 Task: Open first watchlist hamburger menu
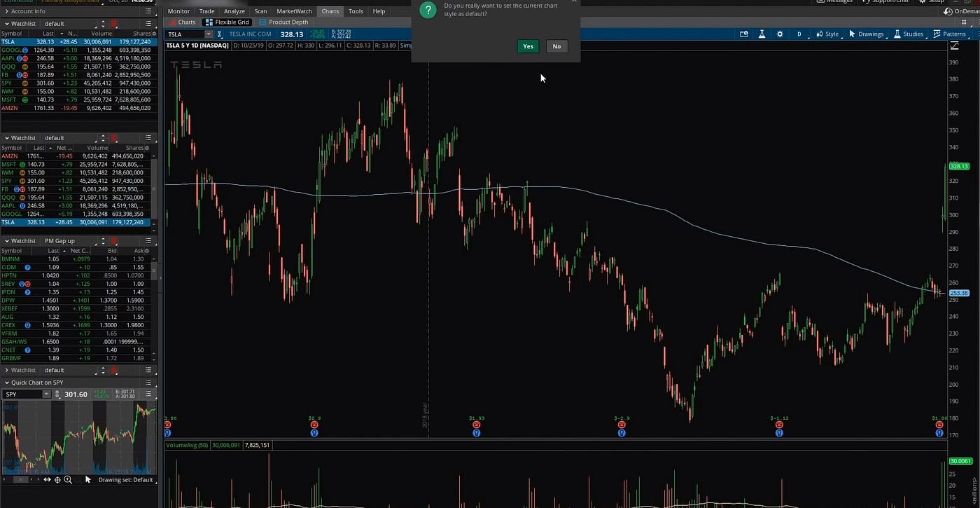coord(148,24)
